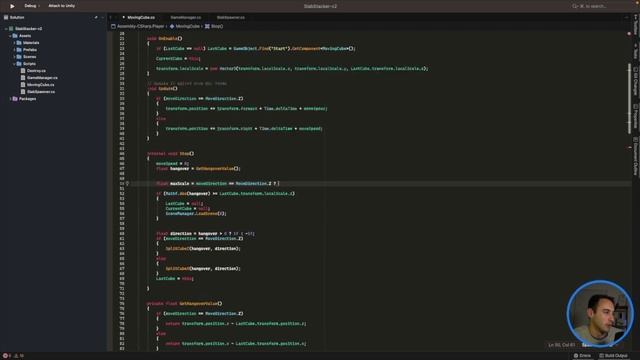Viewport: 640px width, 360px height.
Task: Click the Solution panel pin icon
Action: click(x=96, y=18)
